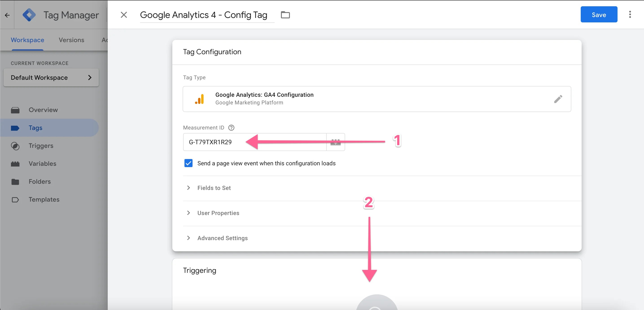
Task: Enable Send a page view event setting
Action: (x=188, y=163)
